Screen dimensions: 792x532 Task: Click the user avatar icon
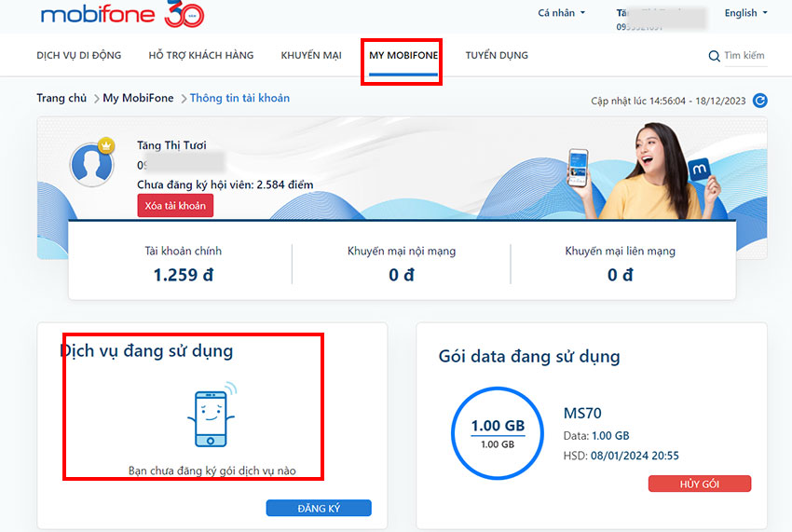pos(92,164)
